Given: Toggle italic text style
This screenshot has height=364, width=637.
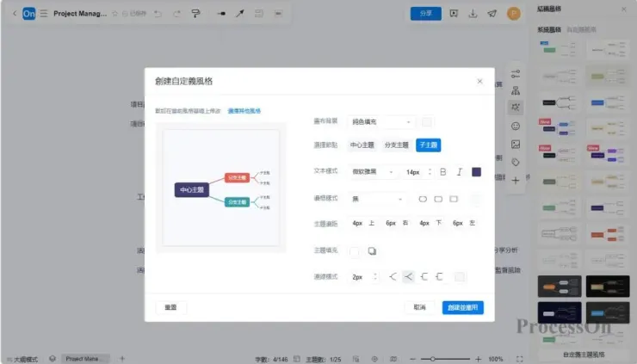Looking at the screenshot, I should point(460,172).
